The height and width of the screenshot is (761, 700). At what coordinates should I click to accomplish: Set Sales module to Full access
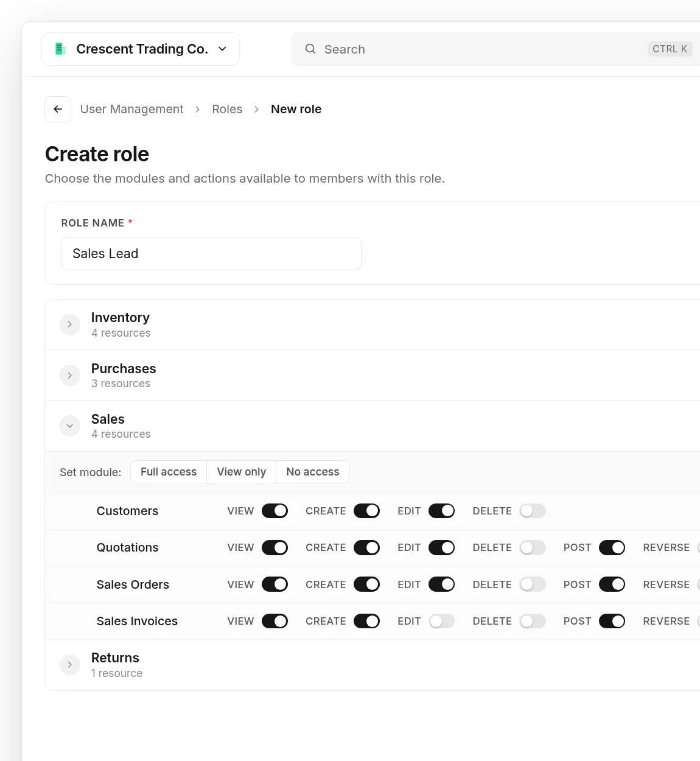pos(169,472)
